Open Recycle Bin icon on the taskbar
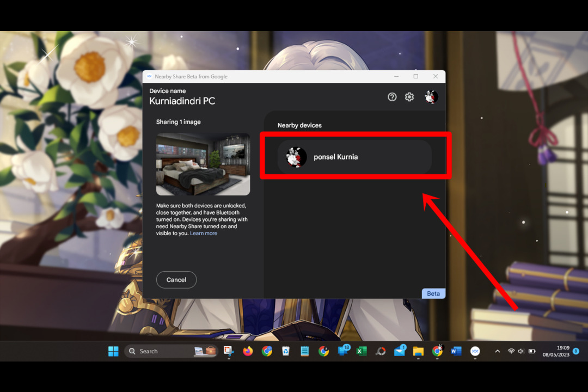This screenshot has height=392, width=588. pos(286,351)
